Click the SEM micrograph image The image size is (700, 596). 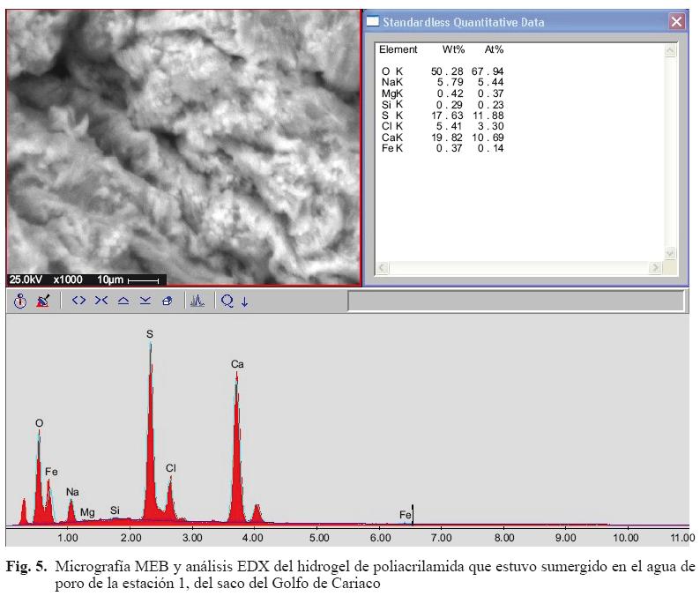pyautogui.click(x=183, y=145)
